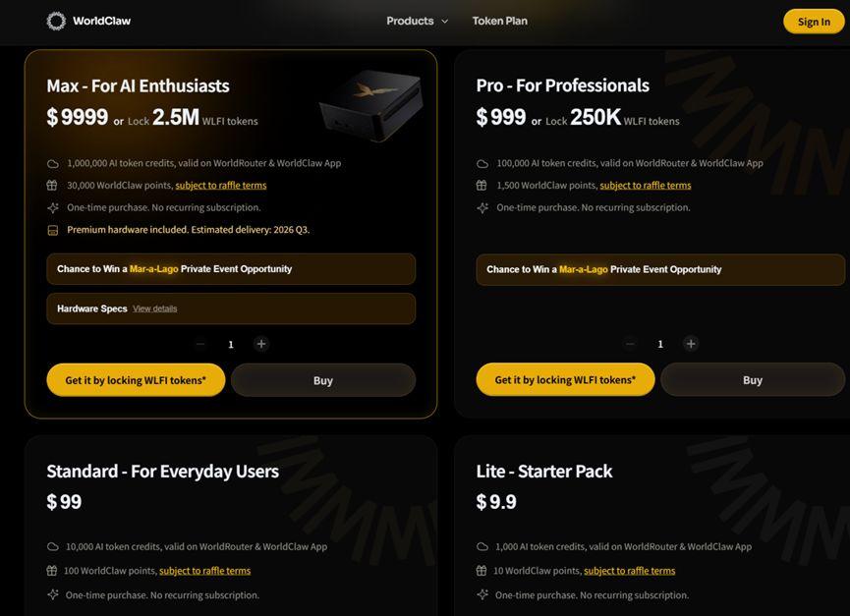
Task: Increase Pro plan quantity with plus icon
Action: tap(691, 344)
